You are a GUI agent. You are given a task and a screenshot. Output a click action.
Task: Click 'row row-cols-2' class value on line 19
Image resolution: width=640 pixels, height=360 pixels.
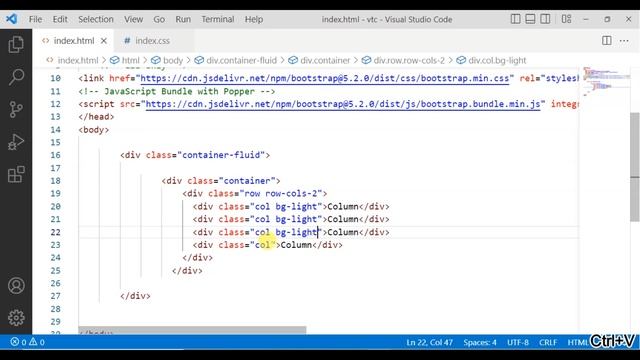tap(280, 193)
